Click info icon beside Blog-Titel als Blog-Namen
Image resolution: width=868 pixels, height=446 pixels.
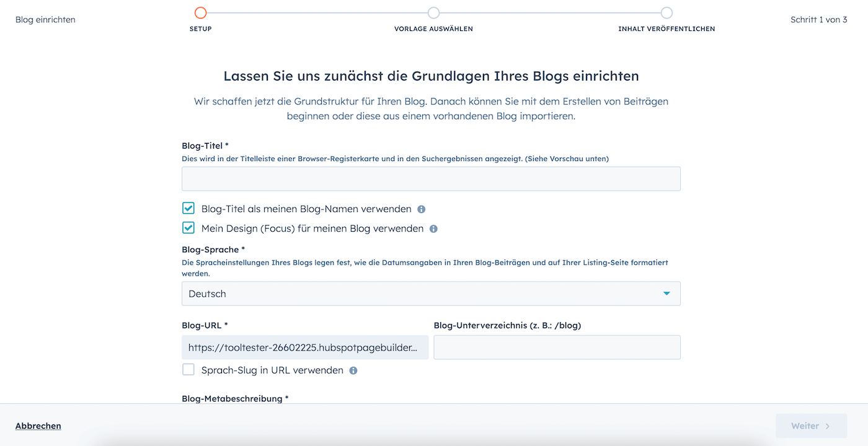coord(422,209)
